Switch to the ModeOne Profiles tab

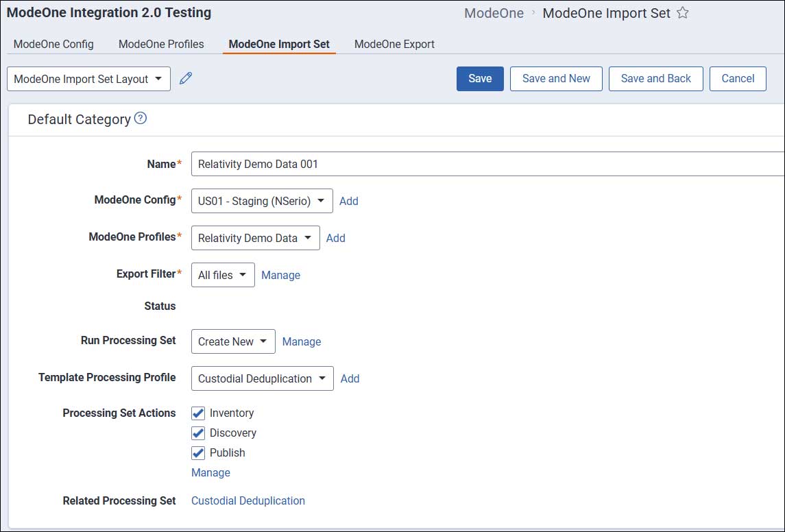pyautogui.click(x=161, y=44)
